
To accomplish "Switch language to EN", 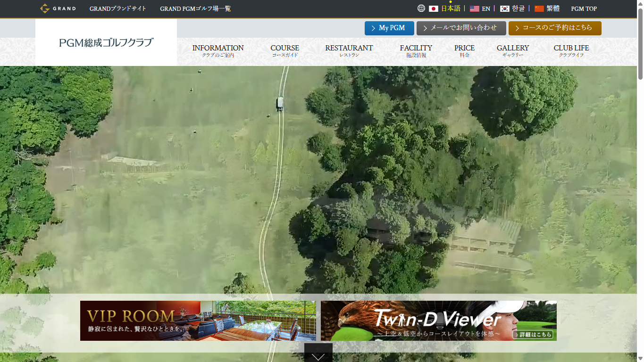I will point(486,8).
